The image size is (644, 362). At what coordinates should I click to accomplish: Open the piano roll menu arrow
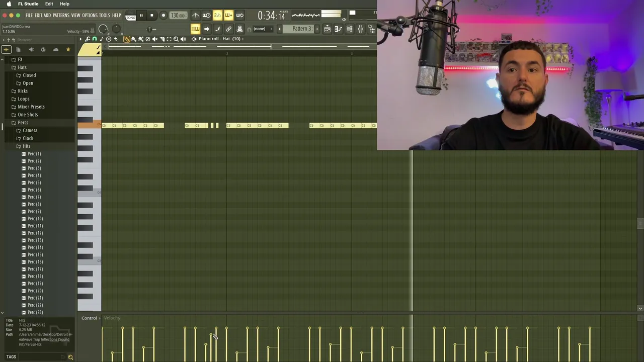click(80, 39)
